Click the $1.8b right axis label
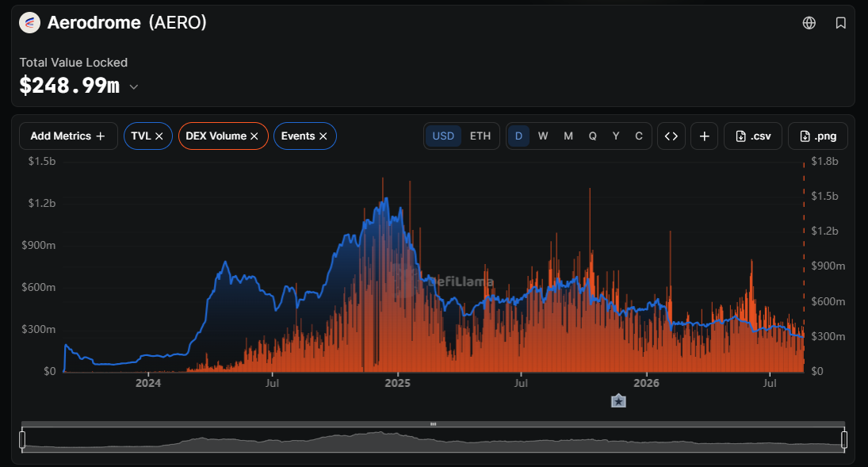The height and width of the screenshot is (467, 868). [x=825, y=161]
